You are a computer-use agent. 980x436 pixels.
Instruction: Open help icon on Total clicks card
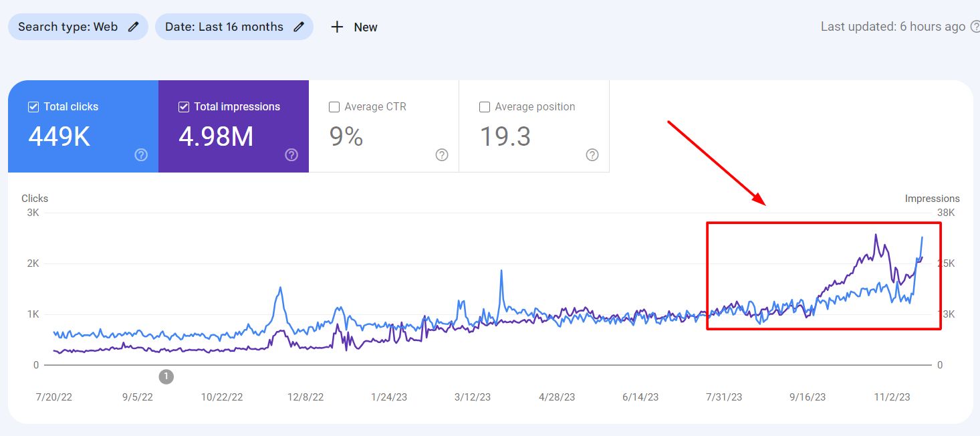point(141,155)
